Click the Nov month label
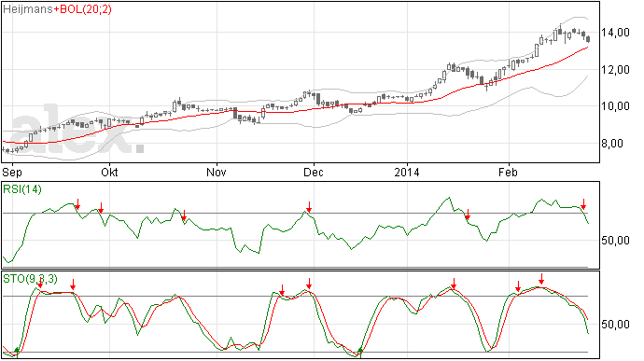The width and height of the screenshot is (644, 361). coord(217,172)
